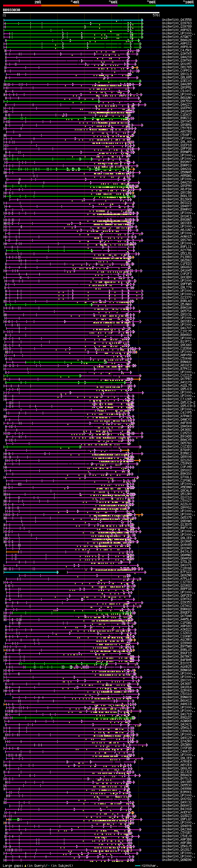The width and height of the screenshot is (197, 868).
Task: Click the query name BB933030
Action: pyautogui.click(x=11, y=10)
